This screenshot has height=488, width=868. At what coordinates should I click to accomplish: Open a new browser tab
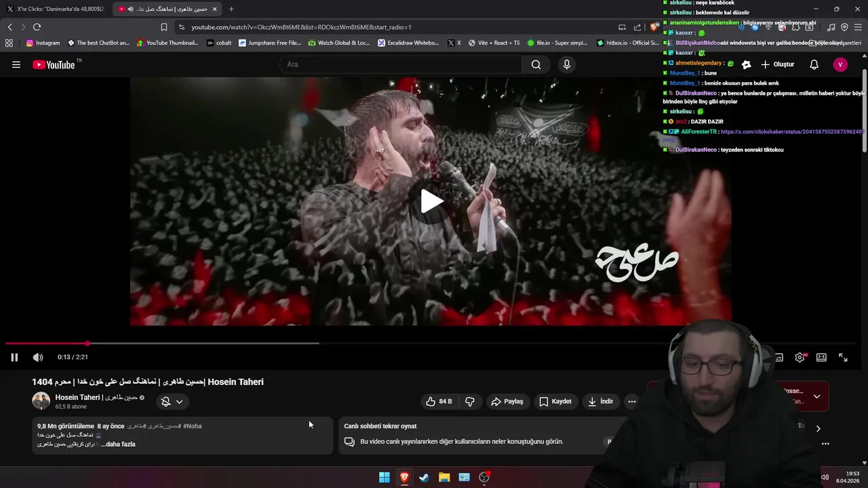click(231, 9)
